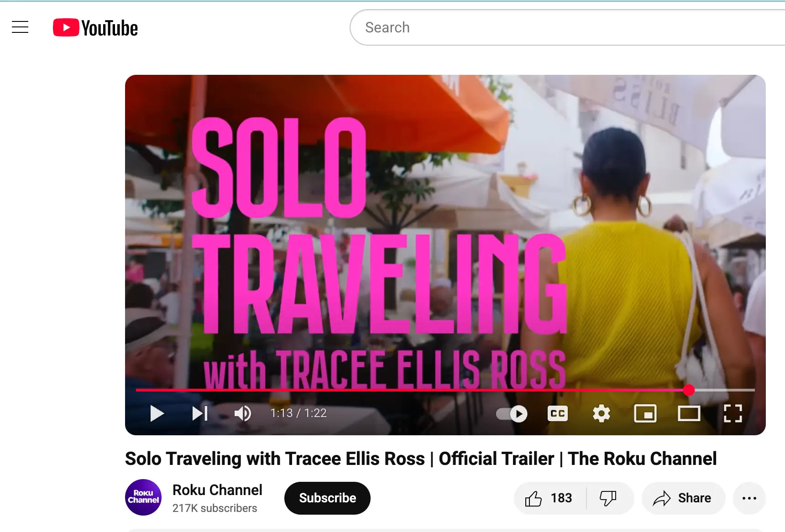Share this video
Viewport: 785px width, 532px height.
tap(683, 498)
